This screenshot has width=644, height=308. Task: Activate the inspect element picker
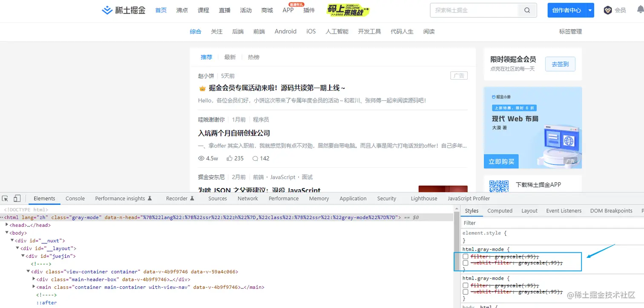coord(6,199)
